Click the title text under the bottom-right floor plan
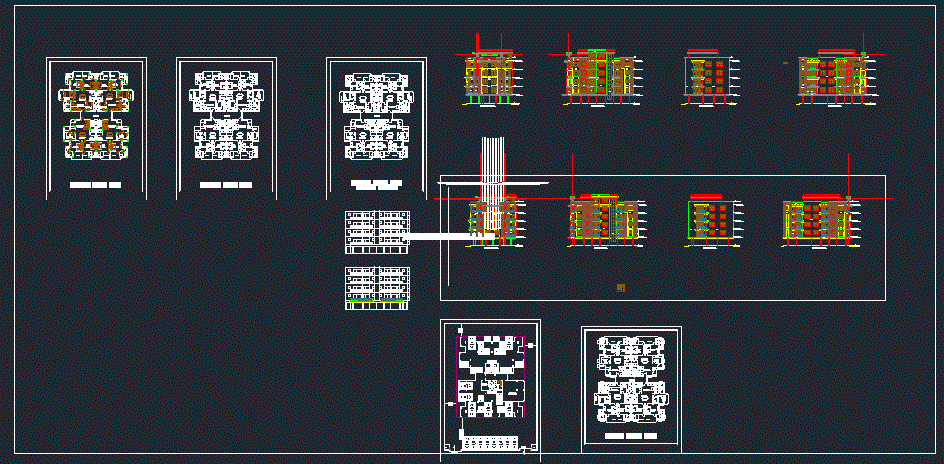 (x=631, y=437)
